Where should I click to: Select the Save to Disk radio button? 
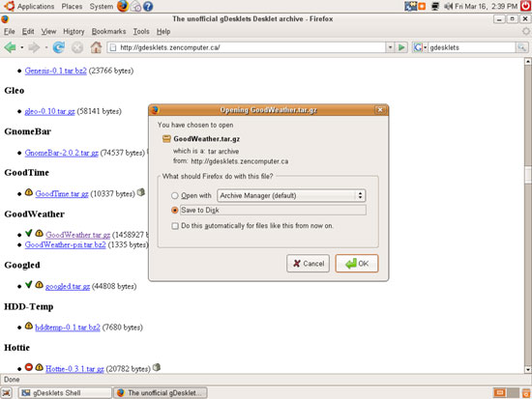[175, 211]
